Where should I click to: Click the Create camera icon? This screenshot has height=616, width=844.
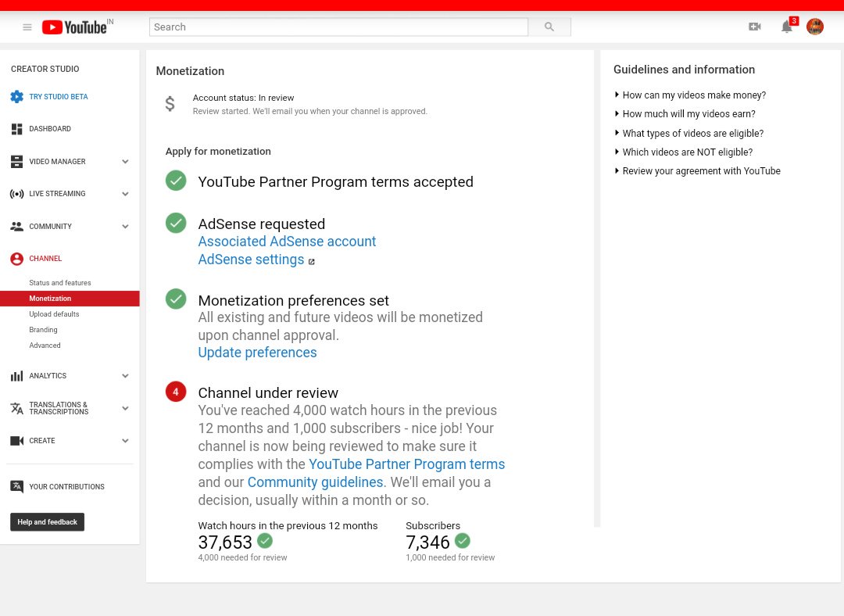16,440
